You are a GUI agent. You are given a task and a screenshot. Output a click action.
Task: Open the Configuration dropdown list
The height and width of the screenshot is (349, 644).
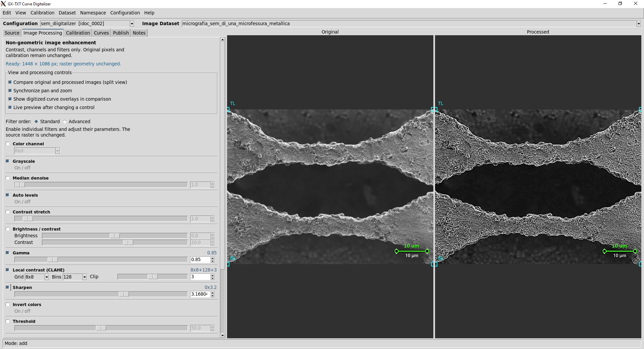(132, 23)
